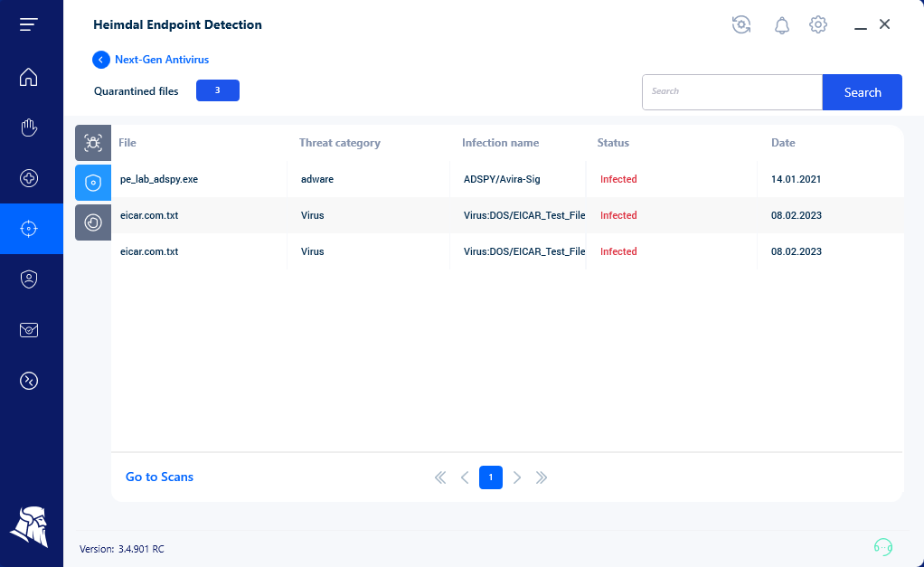Open the hand (stop) sidebar module
924x567 pixels.
[29, 128]
